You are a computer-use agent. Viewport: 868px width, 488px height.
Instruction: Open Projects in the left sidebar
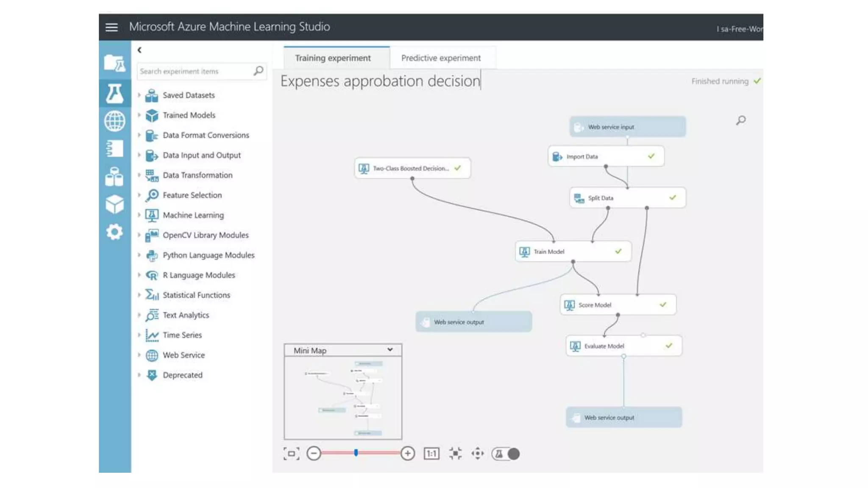point(114,64)
